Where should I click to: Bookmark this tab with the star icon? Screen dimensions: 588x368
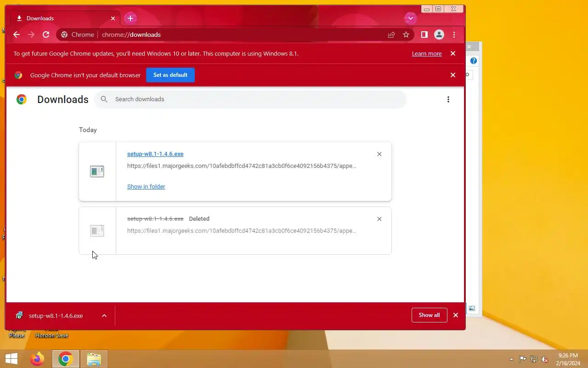click(406, 34)
